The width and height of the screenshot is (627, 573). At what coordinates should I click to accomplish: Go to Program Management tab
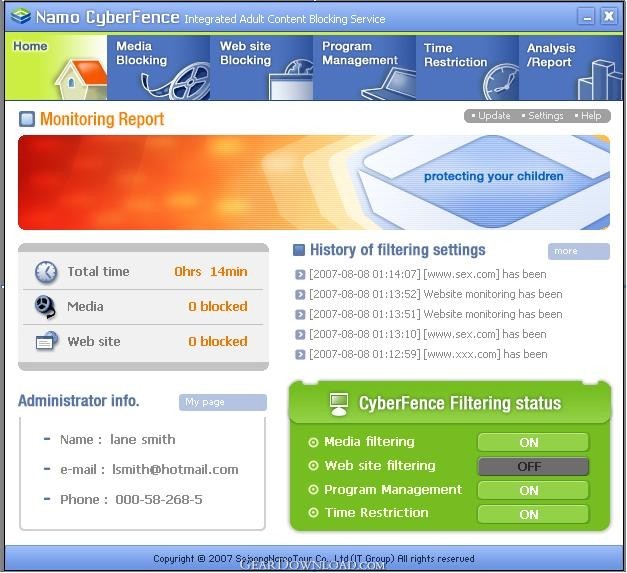tap(364, 67)
